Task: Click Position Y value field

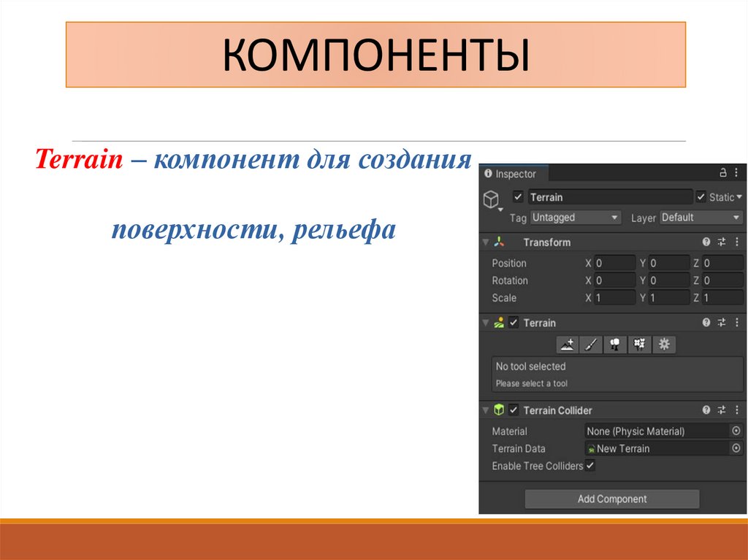Action: pos(669,264)
